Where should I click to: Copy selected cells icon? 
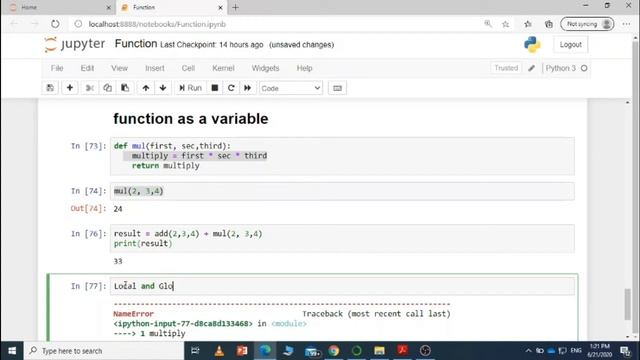click(107, 88)
